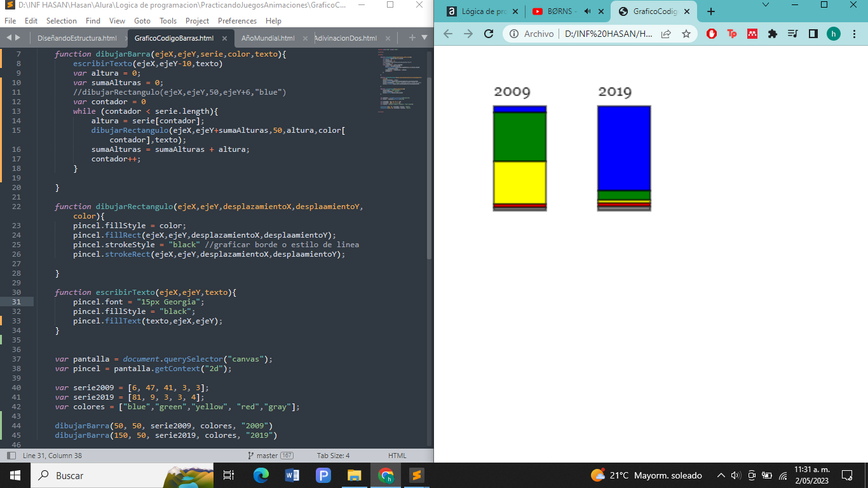Click the Sublime code minimap

[x=401, y=81]
